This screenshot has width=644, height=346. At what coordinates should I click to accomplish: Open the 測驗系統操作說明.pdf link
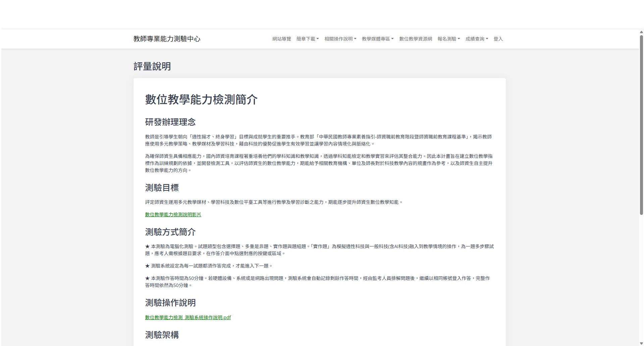pyautogui.click(x=188, y=318)
